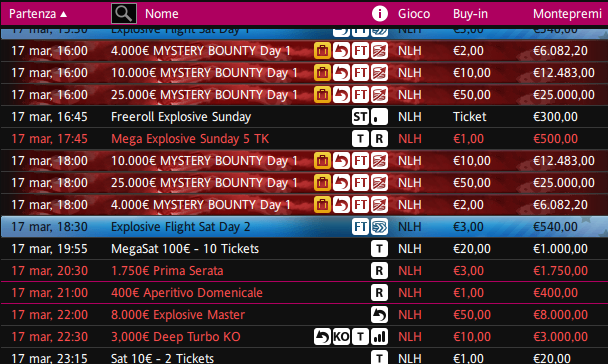Click R rebuy icon on Mega Explosive Sunday 5 TK
This screenshot has width=608, height=364.
pyautogui.click(x=379, y=139)
